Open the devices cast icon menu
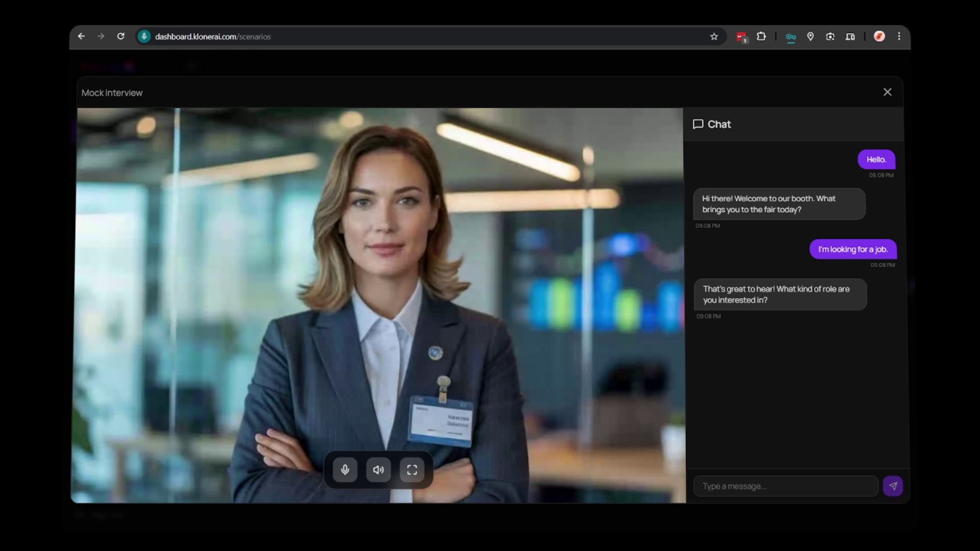This screenshot has height=551, width=980. (850, 37)
